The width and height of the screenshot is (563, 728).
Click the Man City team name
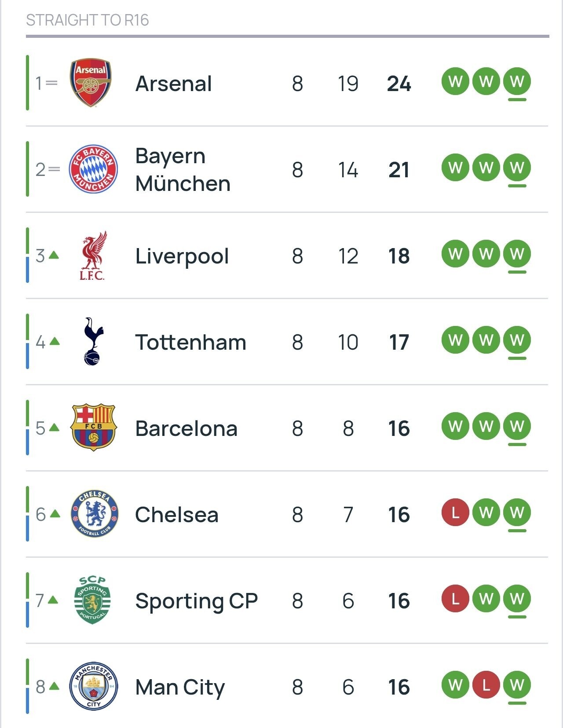(x=179, y=687)
